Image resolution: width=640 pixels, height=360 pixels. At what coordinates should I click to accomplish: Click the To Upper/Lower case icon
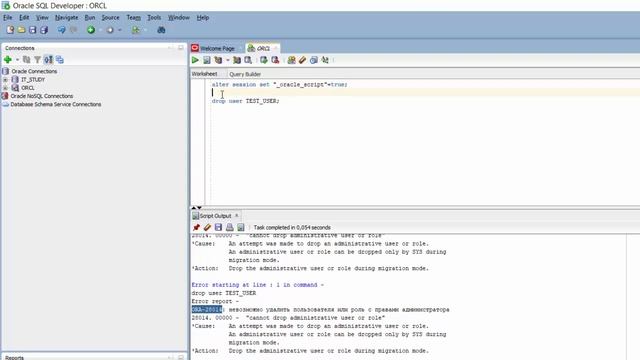tap(325, 60)
